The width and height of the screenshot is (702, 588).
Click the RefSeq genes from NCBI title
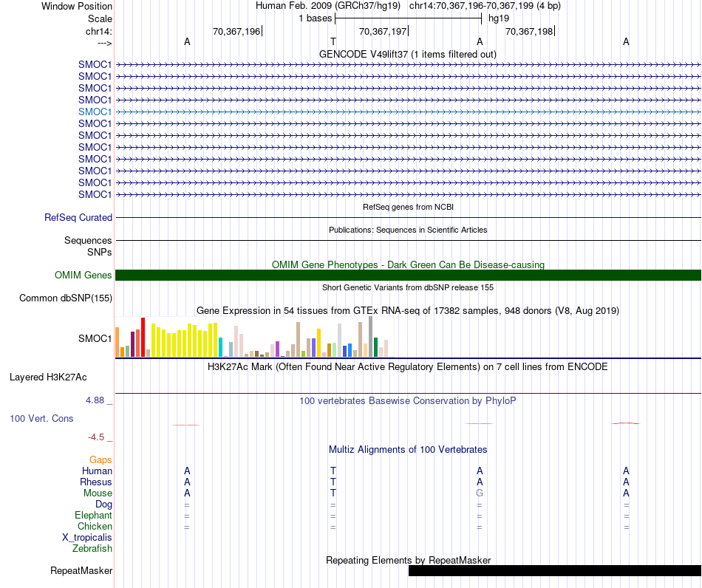(x=408, y=207)
